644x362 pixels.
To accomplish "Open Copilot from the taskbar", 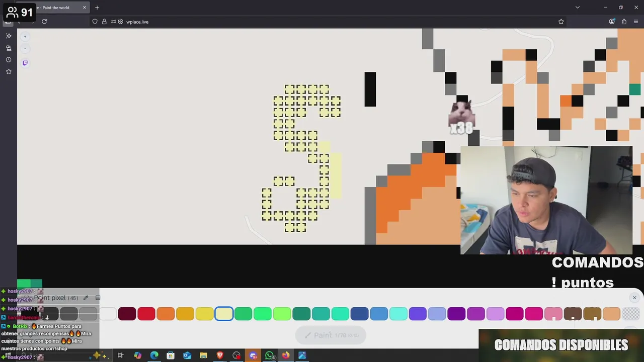I will tap(137, 355).
